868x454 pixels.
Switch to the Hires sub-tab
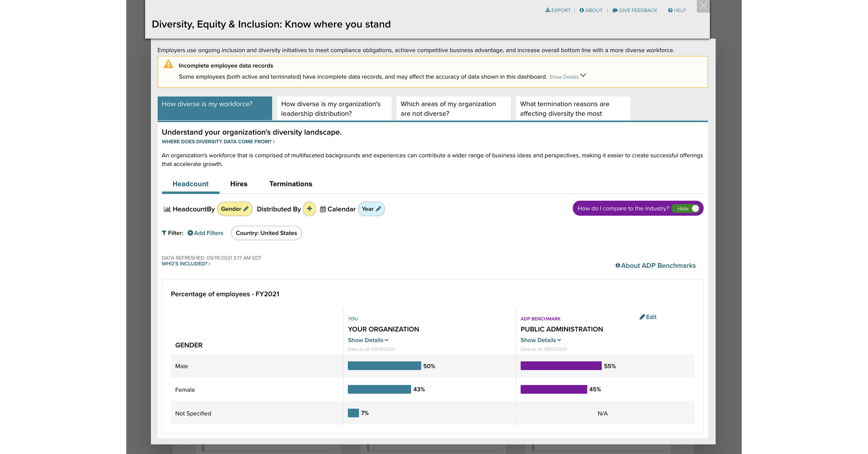coord(239,184)
